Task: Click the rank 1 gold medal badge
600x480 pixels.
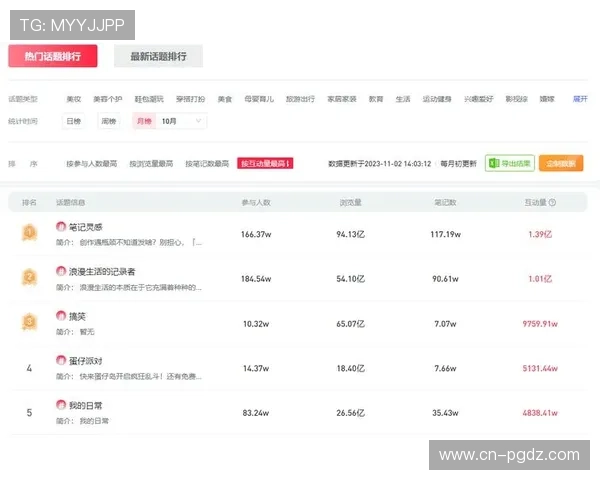Action: pyautogui.click(x=29, y=233)
